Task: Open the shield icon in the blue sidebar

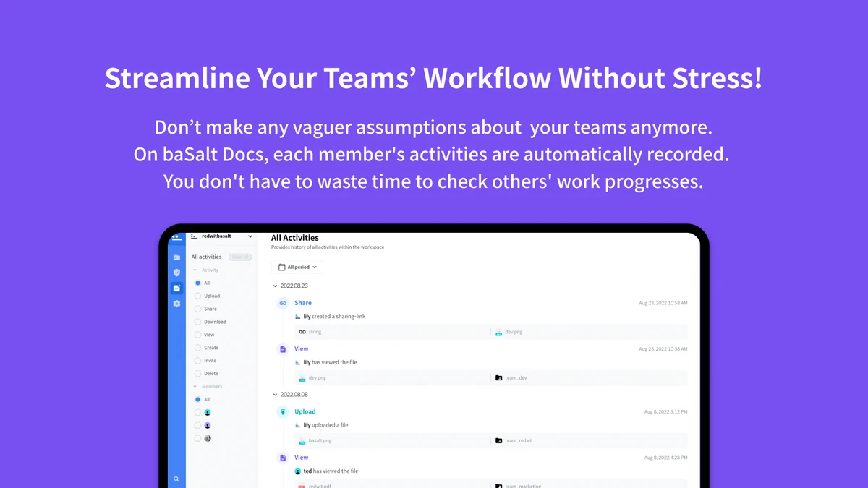Action: click(176, 273)
